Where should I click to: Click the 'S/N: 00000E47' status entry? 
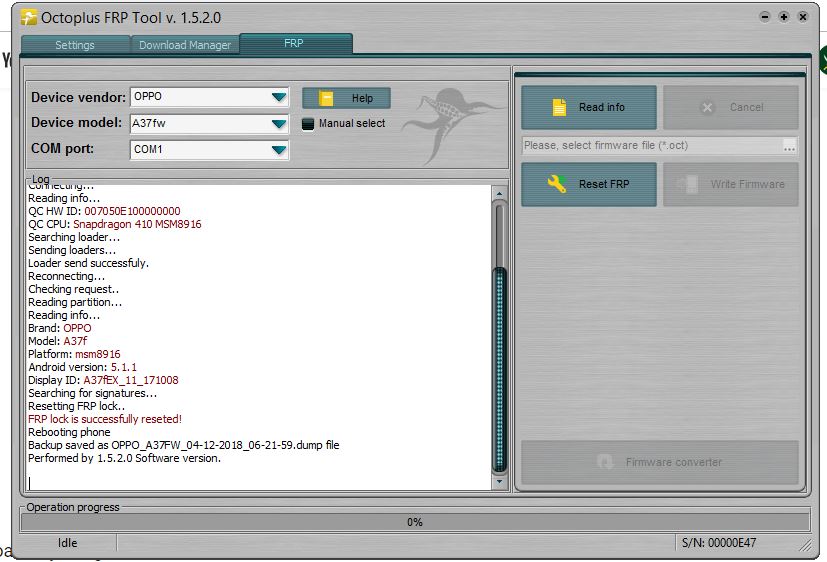point(719,543)
